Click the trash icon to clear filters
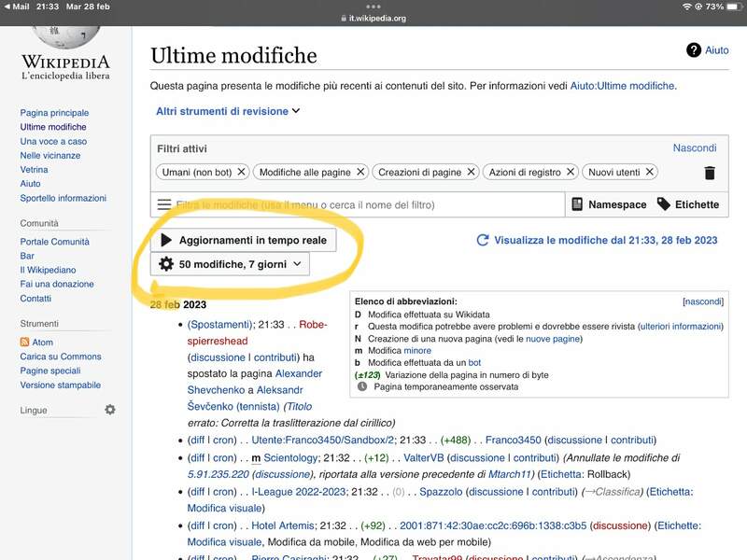 pos(710,173)
